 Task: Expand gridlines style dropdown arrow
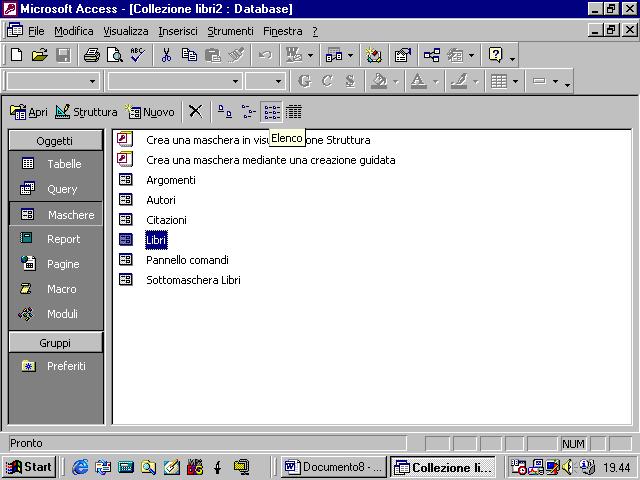point(515,82)
